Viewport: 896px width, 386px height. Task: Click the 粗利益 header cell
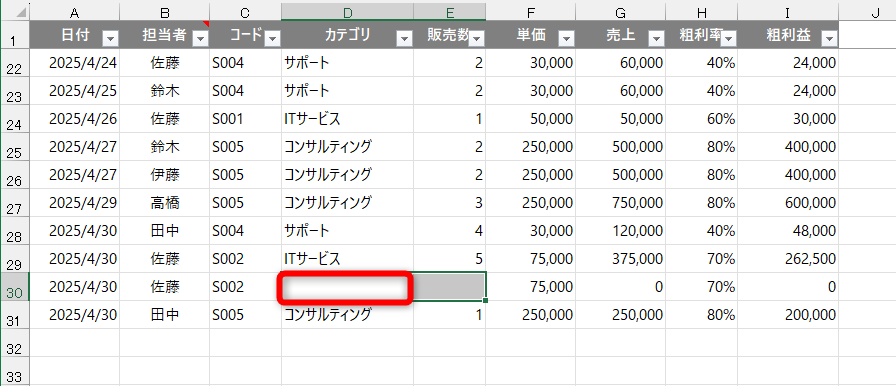[789, 35]
